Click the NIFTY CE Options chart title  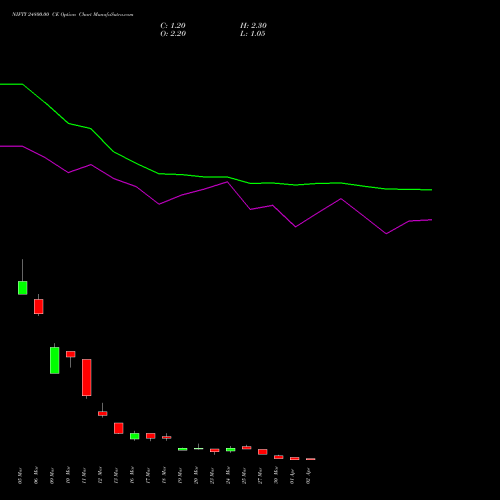click(73, 15)
